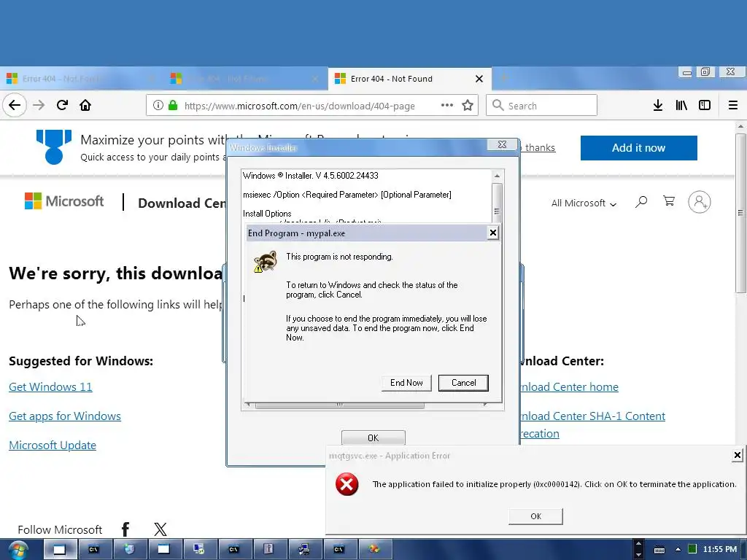The height and width of the screenshot is (560, 747).
Task: Click Cancel in End Program dialog
Action: click(x=463, y=383)
